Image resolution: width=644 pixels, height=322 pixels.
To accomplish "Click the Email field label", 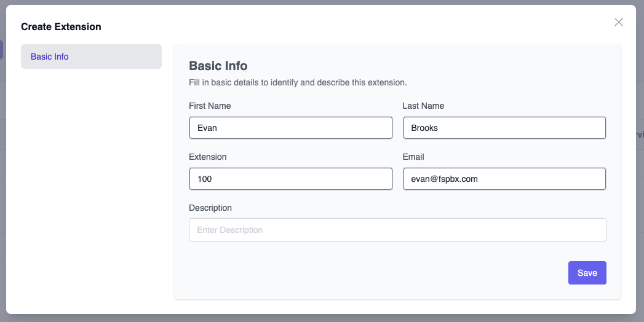I will (413, 157).
